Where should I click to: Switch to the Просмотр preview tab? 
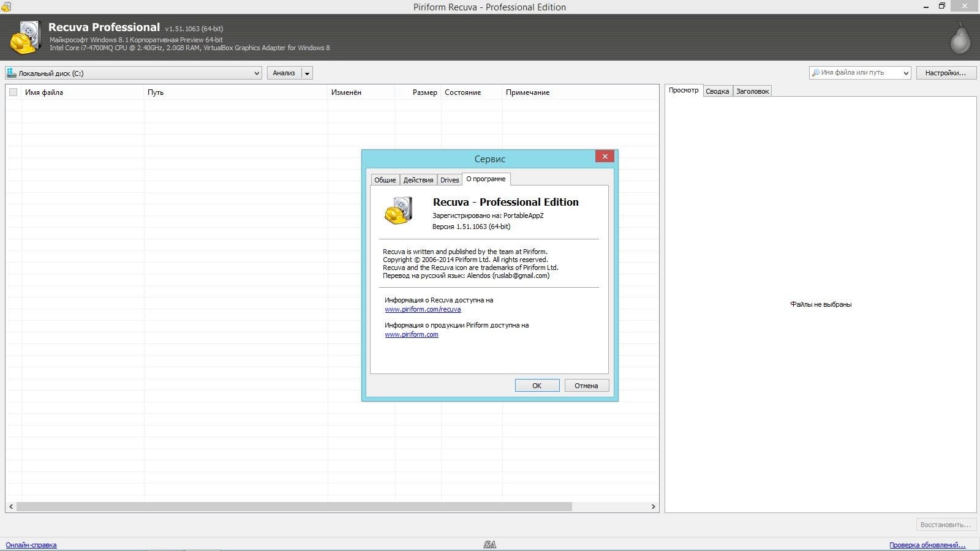click(684, 90)
